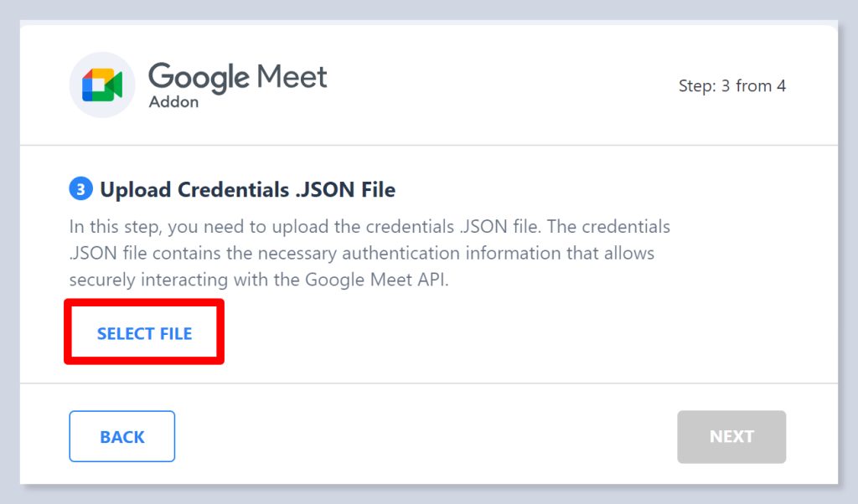This screenshot has width=858, height=504.
Task: Proceed using the greyed NEXT button
Action: pyautogui.click(x=731, y=436)
